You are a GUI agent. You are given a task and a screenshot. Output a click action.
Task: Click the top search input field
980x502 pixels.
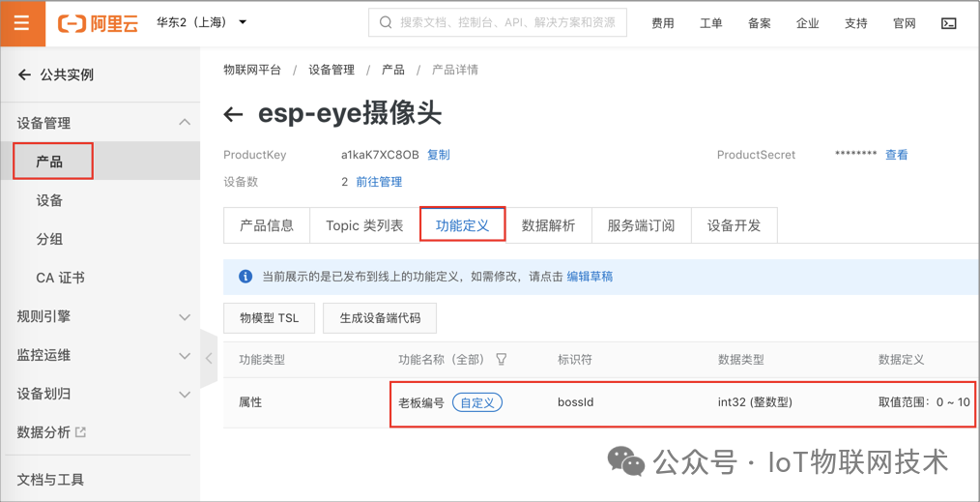coord(497,23)
